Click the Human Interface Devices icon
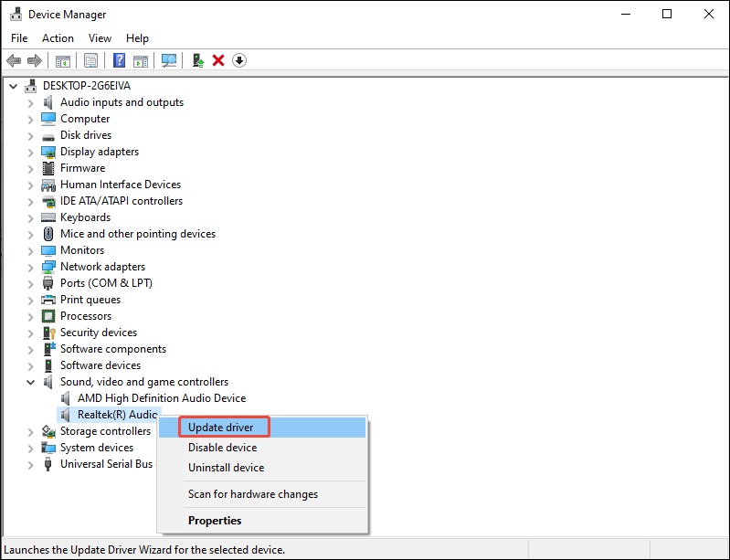Image resolution: width=730 pixels, height=560 pixels. [x=48, y=185]
